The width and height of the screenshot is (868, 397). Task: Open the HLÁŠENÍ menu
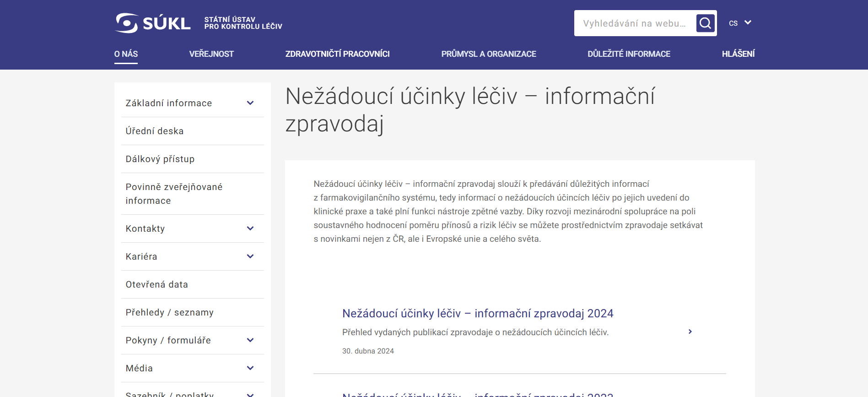pos(739,54)
